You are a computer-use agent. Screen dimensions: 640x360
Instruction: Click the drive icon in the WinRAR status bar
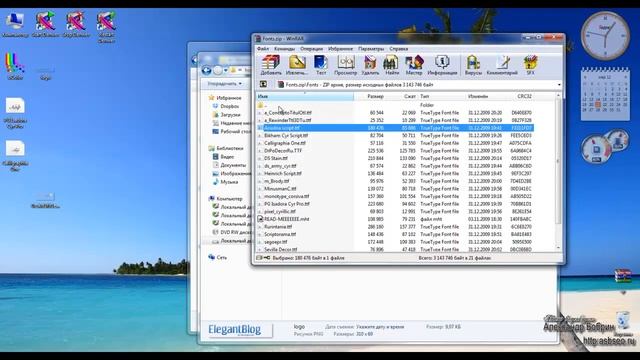259,258
